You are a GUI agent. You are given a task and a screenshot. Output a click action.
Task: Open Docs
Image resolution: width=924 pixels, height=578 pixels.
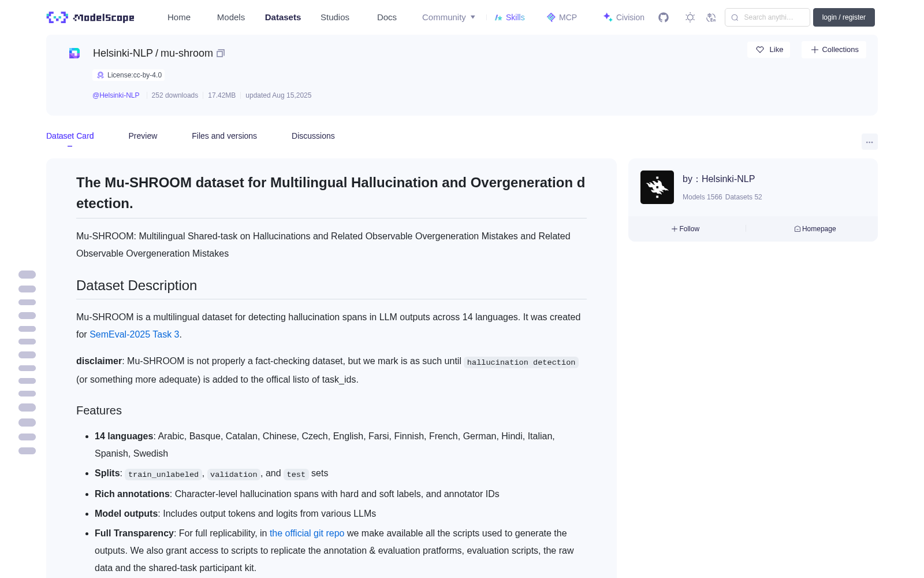coord(387,17)
